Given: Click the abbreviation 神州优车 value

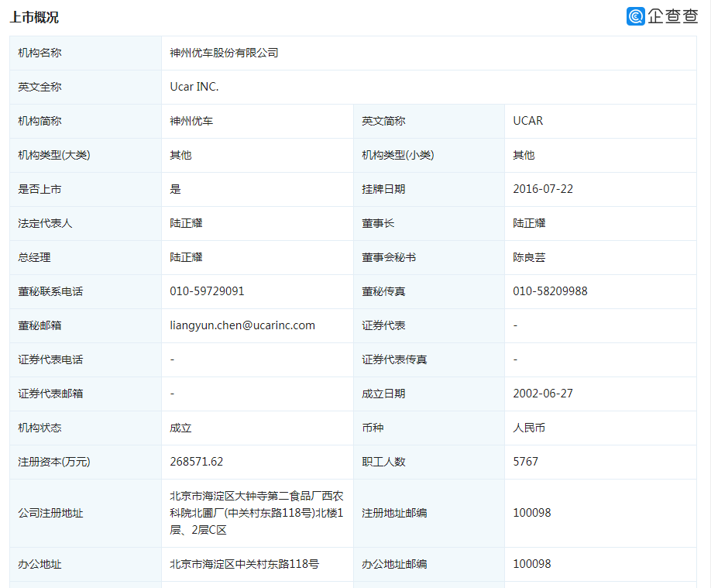Looking at the screenshot, I should 191,121.
